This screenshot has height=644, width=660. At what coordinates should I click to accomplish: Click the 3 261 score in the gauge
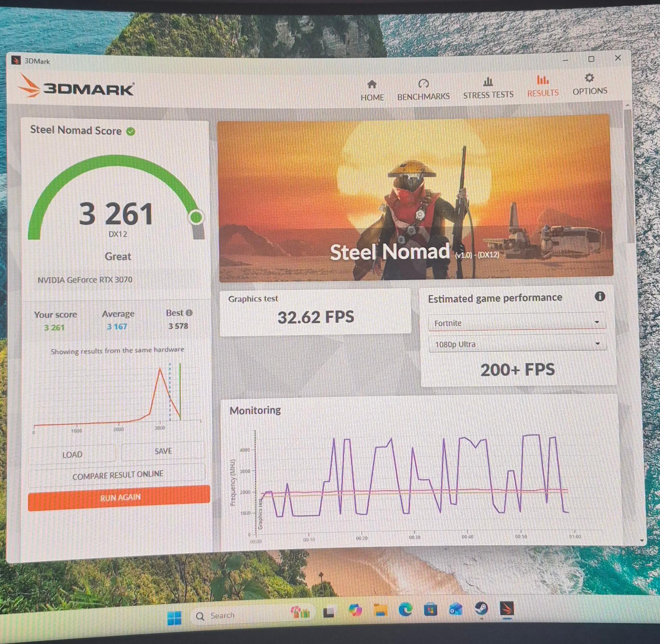[x=116, y=214]
